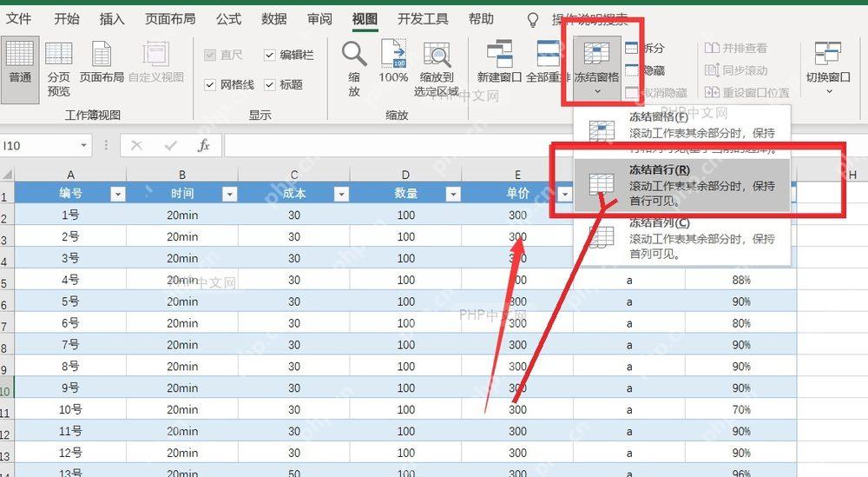868x477 pixels.
Task: Open the Home (开始) tab
Action: [x=67, y=19]
